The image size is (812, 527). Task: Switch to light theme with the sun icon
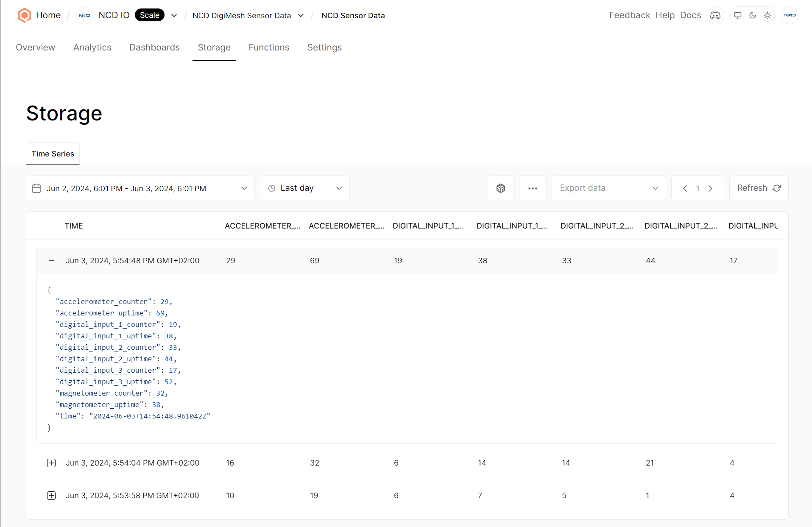click(x=767, y=15)
